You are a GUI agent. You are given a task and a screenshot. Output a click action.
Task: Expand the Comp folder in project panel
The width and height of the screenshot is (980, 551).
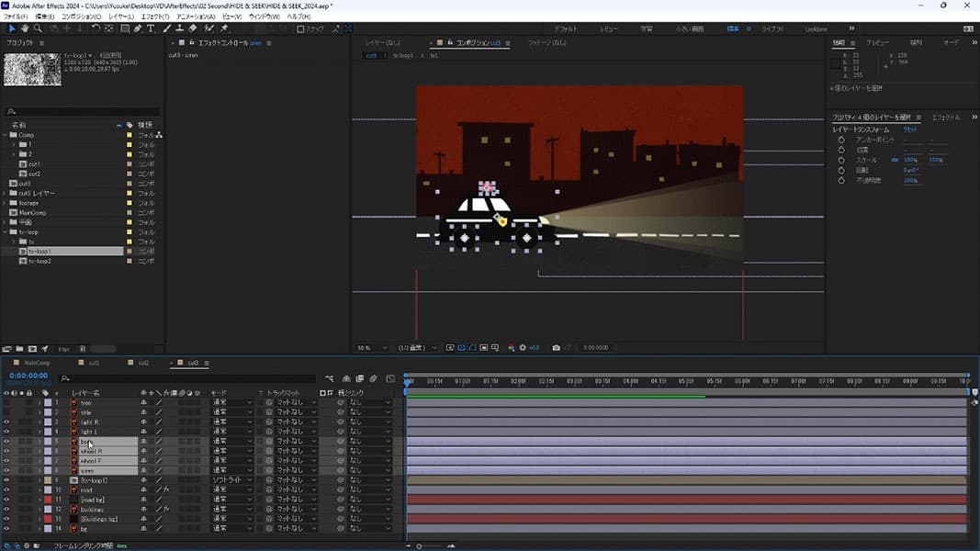(6, 135)
